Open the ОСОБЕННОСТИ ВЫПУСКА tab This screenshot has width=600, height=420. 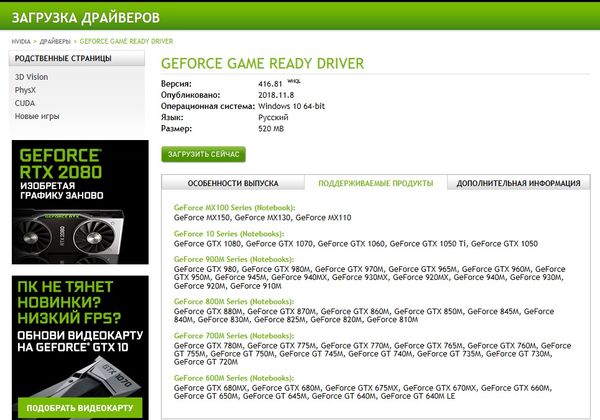coord(233,183)
